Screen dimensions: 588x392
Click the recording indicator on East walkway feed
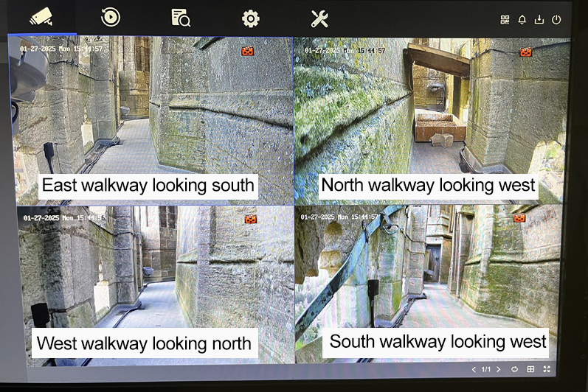[x=247, y=52]
